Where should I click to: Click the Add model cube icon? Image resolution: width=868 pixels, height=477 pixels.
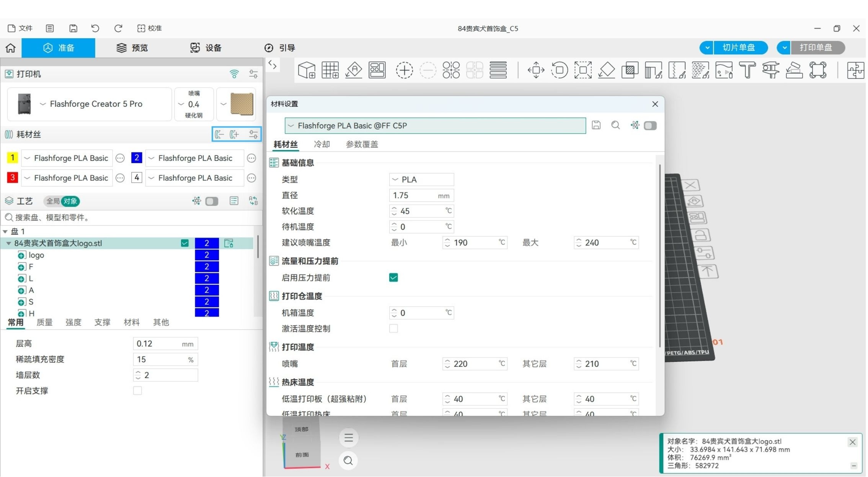[x=307, y=70]
